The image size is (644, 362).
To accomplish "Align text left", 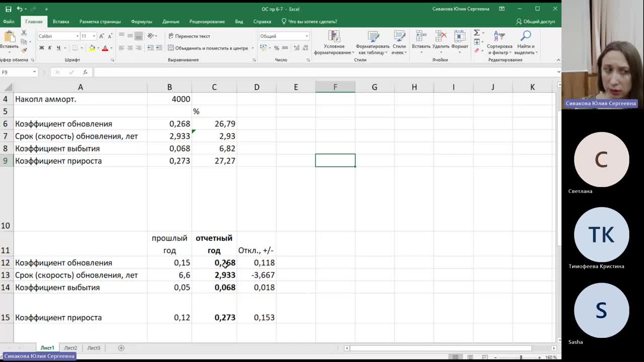I will pos(121,48).
